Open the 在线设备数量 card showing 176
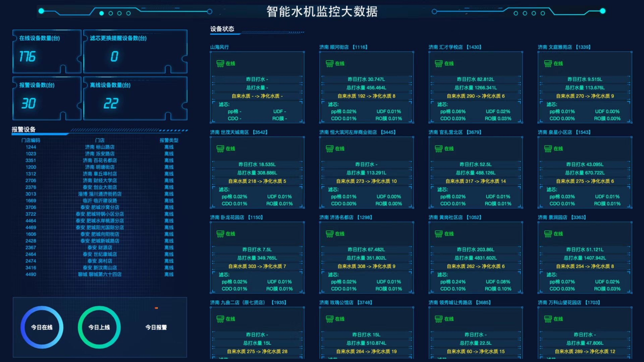Viewport: 644px width, 362px height. coord(47,52)
